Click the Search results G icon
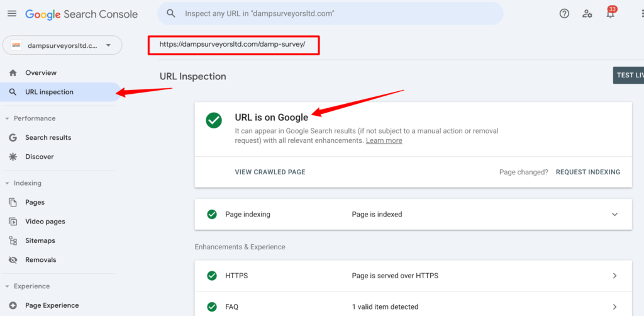 tap(13, 138)
